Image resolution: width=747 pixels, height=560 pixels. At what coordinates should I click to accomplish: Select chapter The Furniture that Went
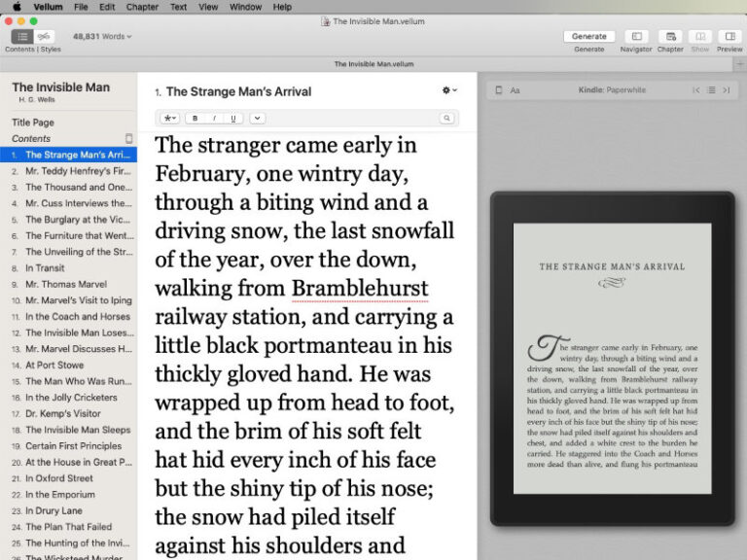(69, 235)
